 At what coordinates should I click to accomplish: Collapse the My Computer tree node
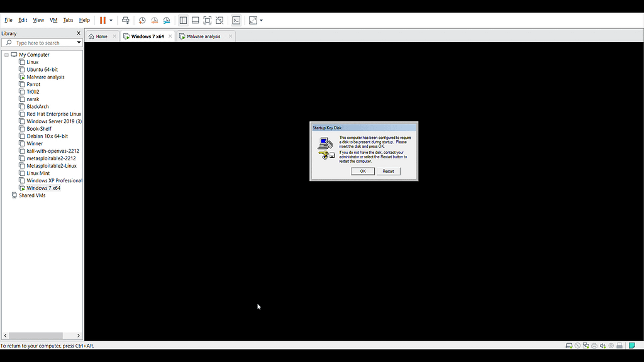[6, 55]
